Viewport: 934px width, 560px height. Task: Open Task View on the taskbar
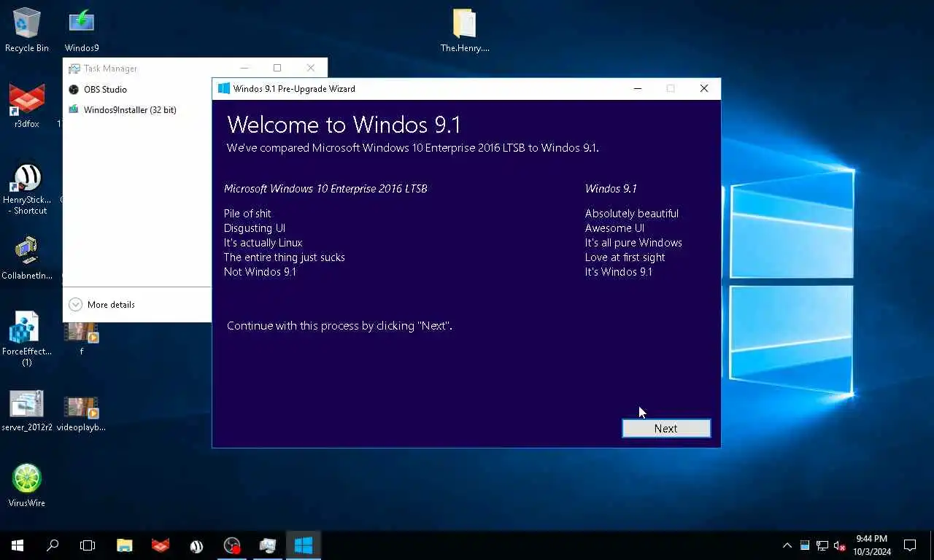click(88, 545)
